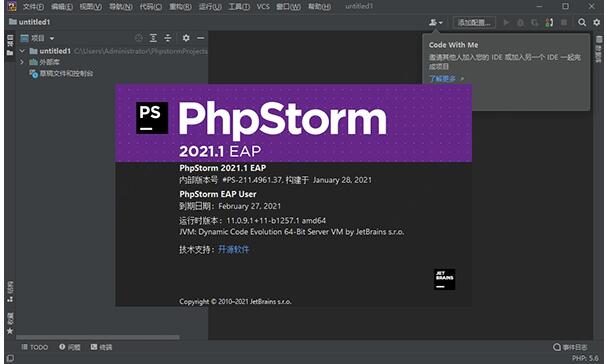Open the 帮助(H) Help menu
Screen dimensions: 606x364
point(319,7)
